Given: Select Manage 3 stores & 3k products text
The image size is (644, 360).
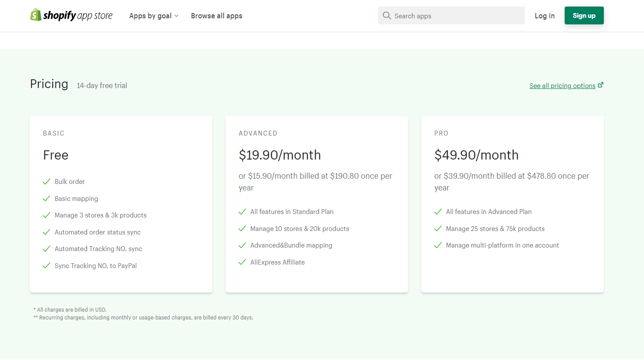Looking at the screenshot, I should (x=101, y=215).
